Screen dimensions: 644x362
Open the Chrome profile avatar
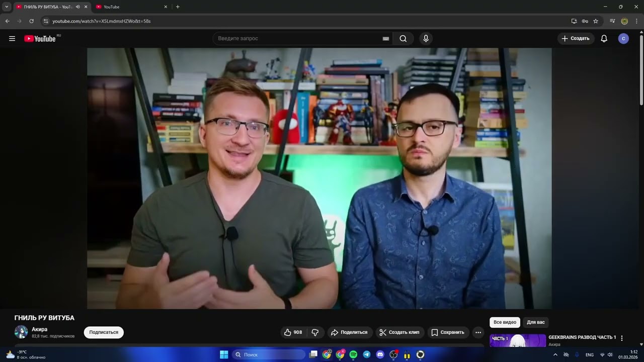click(624, 21)
